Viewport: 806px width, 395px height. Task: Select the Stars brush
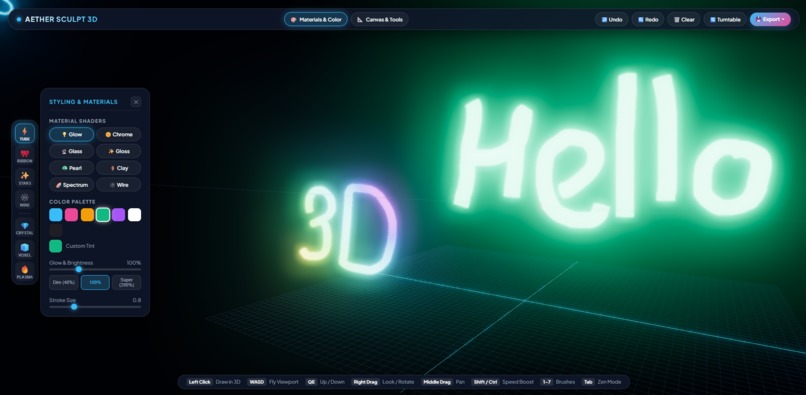point(25,178)
